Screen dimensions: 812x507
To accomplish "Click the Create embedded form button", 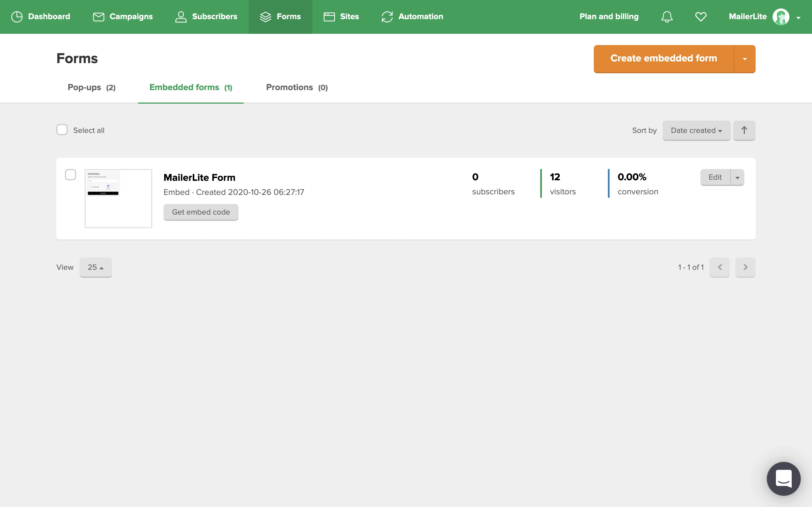I will point(663,59).
